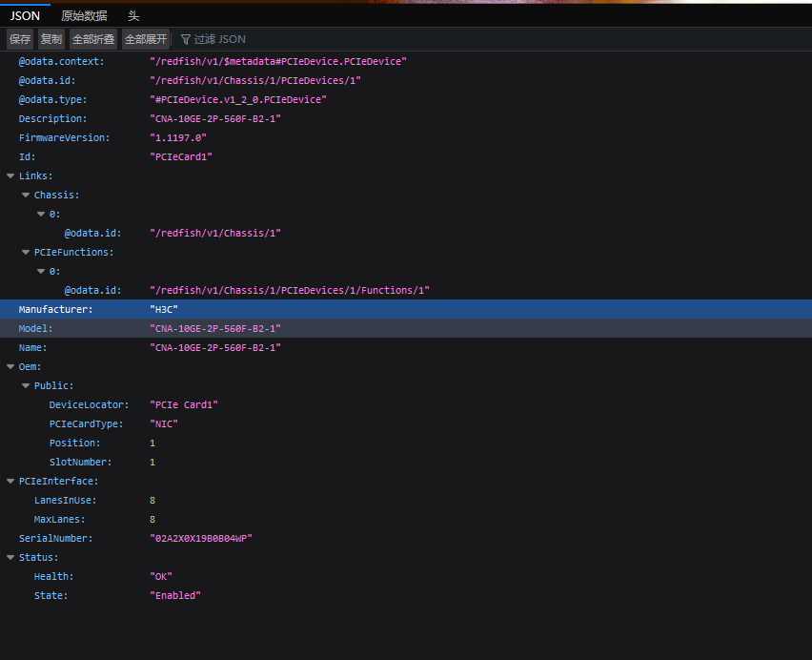This screenshot has width=812, height=660.
Task: Collapse the Status node arrow
Action: (x=10, y=557)
